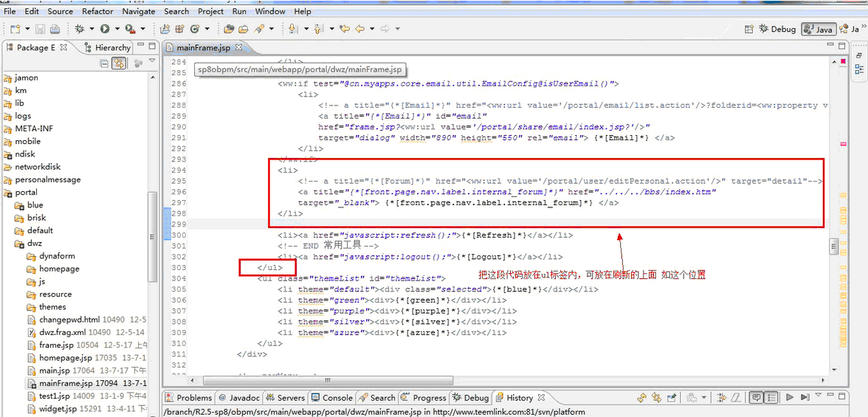Click Compare Mode icon in History

point(721,397)
